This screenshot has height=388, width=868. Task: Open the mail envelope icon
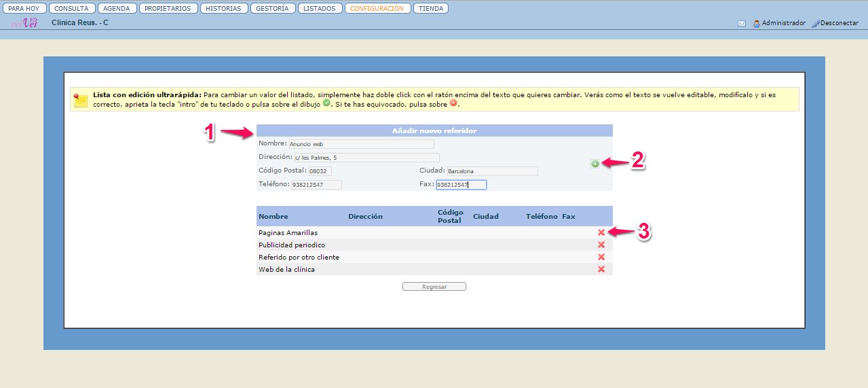(742, 23)
